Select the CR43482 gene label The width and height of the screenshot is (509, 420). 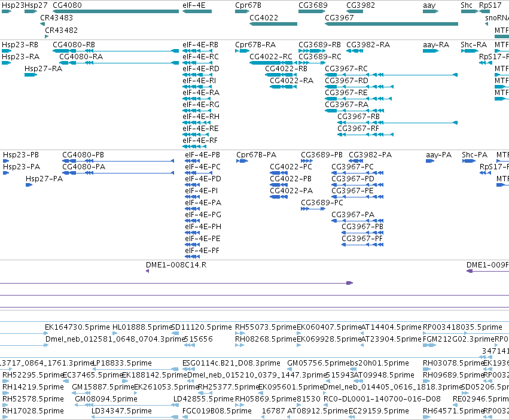point(62,30)
